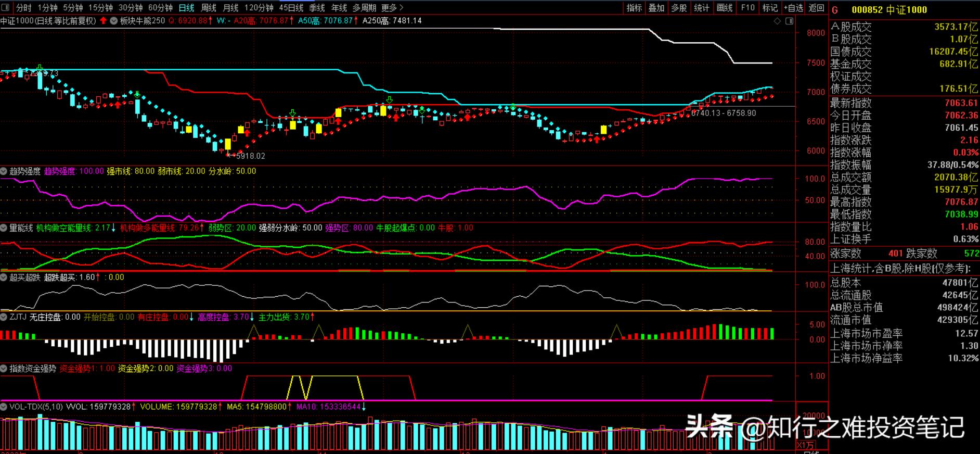Expand the 更多 periods menu

click(x=392, y=8)
